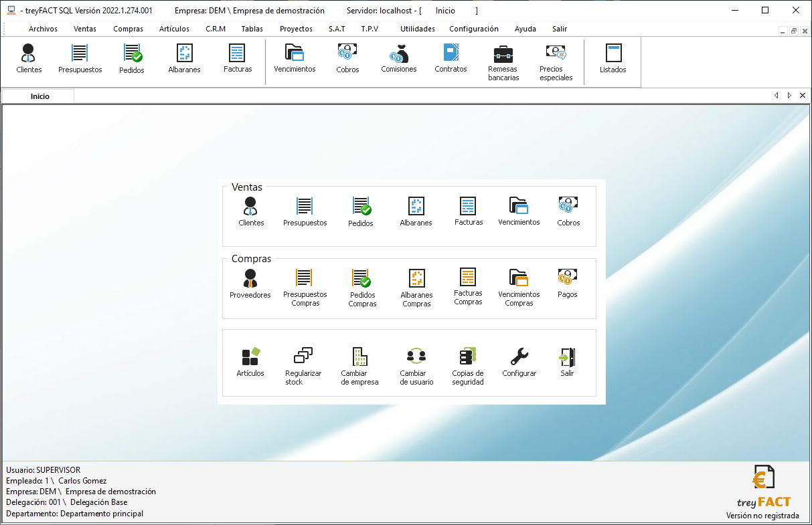Open the Configuración menu
812x525 pixels.
point(474,29)
